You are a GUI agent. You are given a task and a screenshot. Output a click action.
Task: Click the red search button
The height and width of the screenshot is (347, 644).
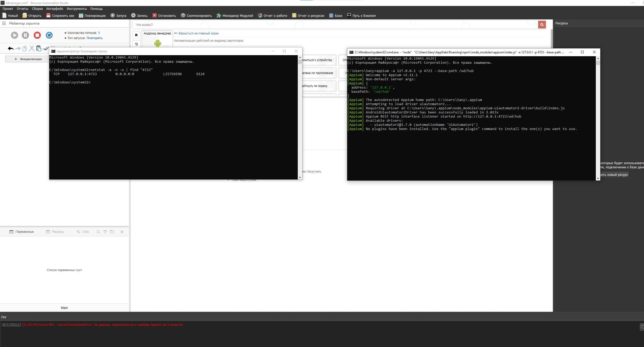pos(542,25)
